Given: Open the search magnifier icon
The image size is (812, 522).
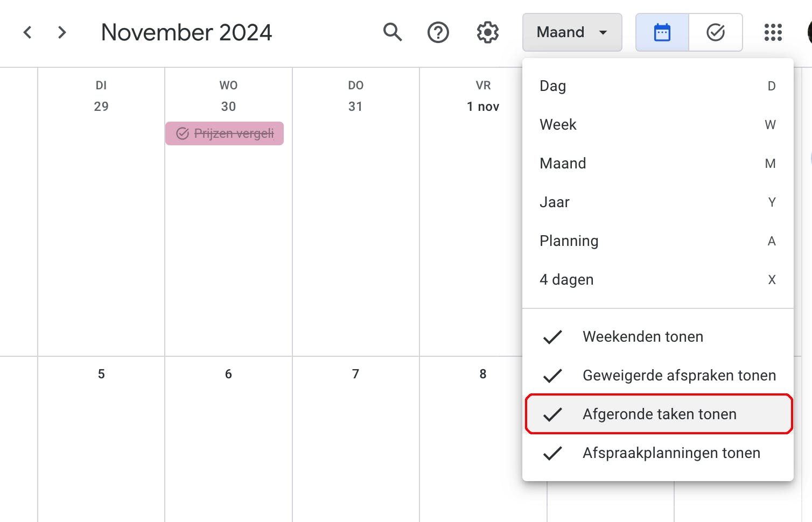Looking at the screenshot, I should pos(393,32).
